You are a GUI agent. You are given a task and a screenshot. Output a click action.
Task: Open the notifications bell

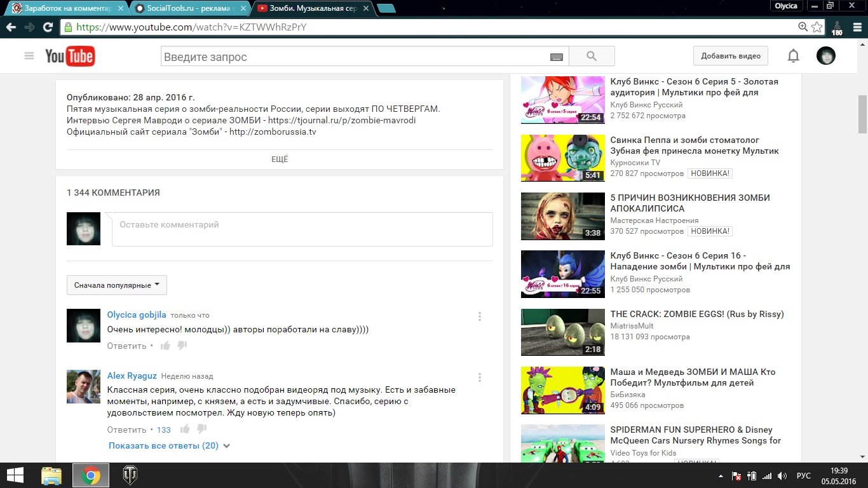point(793,56)
